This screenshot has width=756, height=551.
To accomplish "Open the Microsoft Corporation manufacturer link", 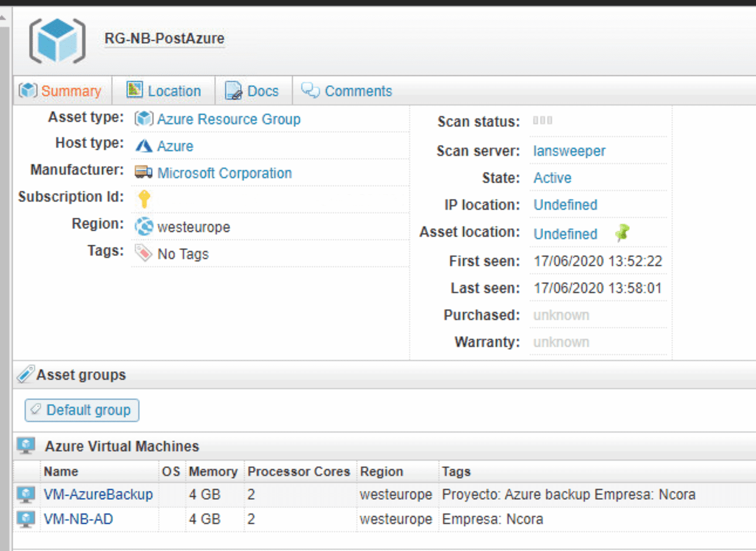I will click(224, 173).
